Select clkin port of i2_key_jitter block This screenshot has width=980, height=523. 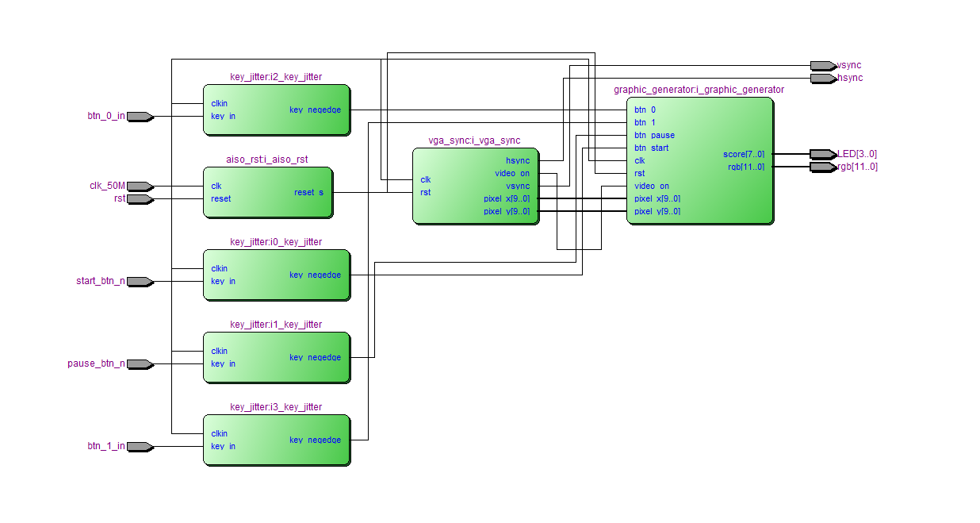[219, 103]
